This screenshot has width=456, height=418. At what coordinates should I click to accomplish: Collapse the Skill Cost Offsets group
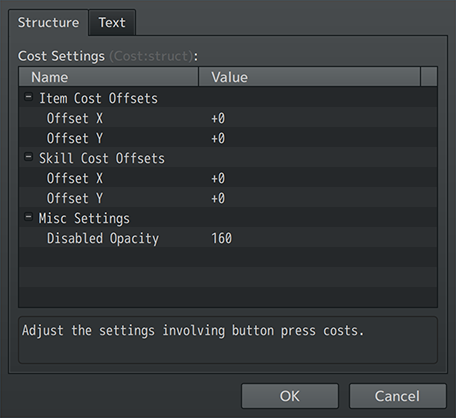point(29,157)
